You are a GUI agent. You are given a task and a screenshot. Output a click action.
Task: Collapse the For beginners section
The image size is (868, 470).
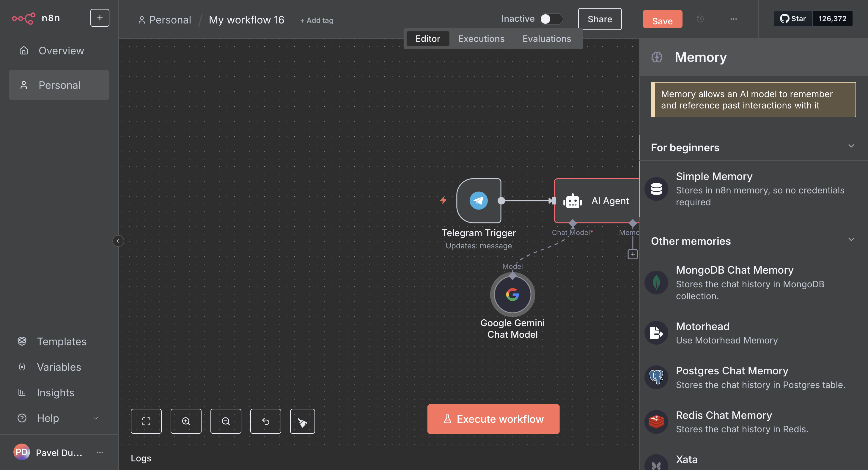point(851,146)
